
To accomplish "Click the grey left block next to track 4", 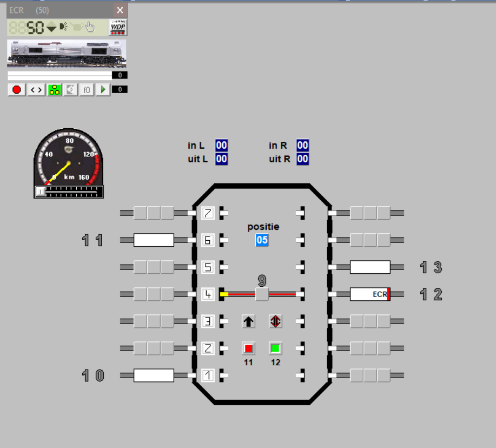I will 154,294.
